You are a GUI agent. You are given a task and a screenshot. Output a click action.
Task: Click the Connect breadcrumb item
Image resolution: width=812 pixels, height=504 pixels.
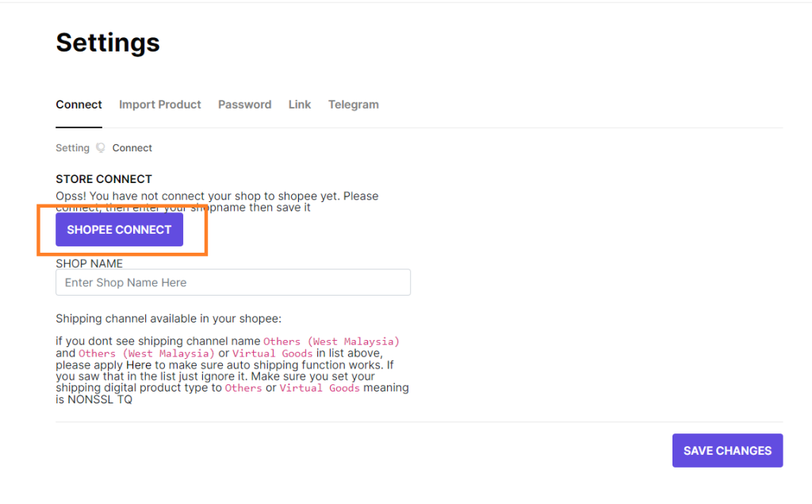pyautogui.click(x=132, y=148)
